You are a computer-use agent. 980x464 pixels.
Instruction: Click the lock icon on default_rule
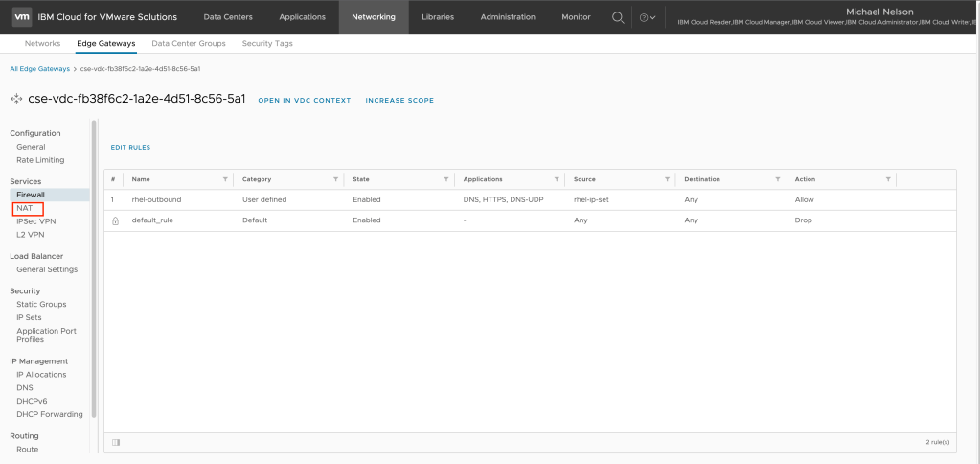click(x=115, y=220)
